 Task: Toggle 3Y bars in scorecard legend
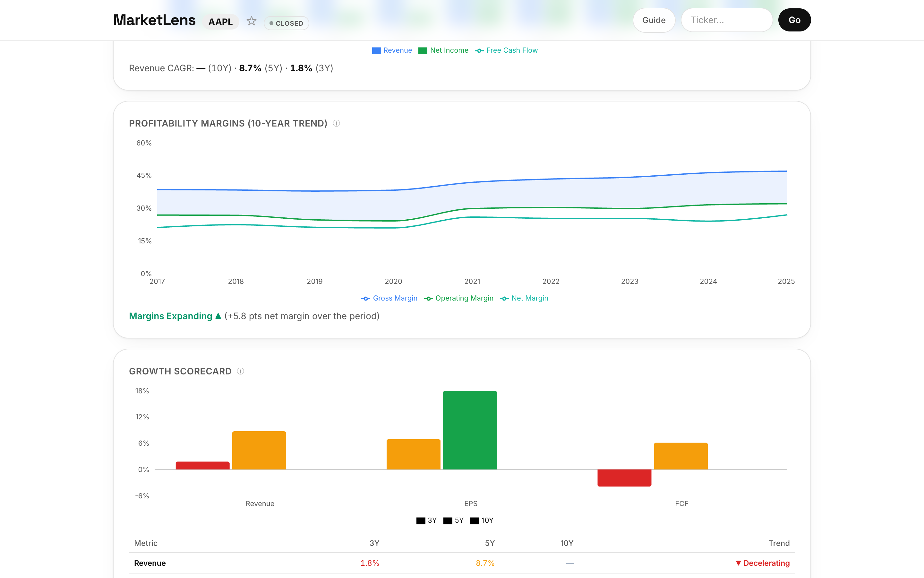tap(426, 520)
